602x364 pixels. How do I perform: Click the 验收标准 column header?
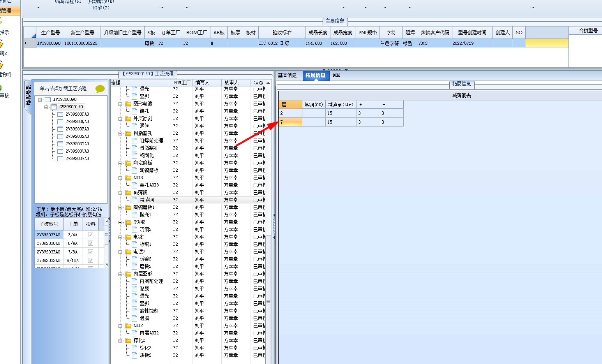pyautogui.click(x=282, y=33)
